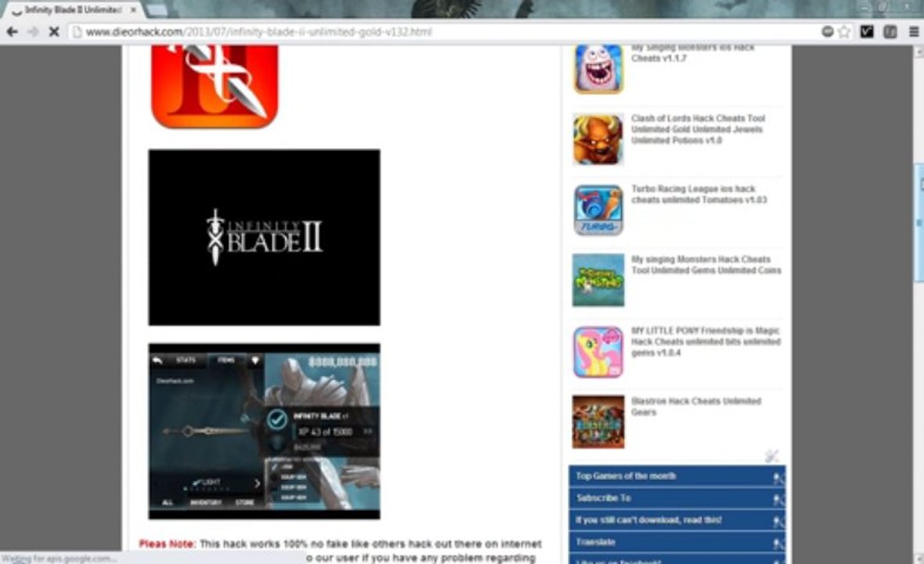Expand If you still can't download panel
The image size is (924, 564).
click(677, 520)
